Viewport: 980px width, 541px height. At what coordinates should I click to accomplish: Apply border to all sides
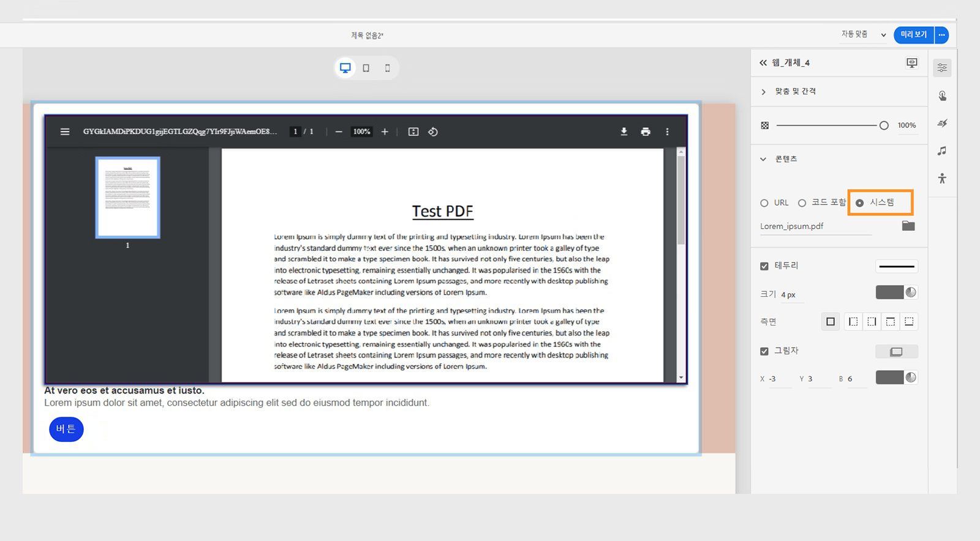pyautogui.click(x=831, y=321)
